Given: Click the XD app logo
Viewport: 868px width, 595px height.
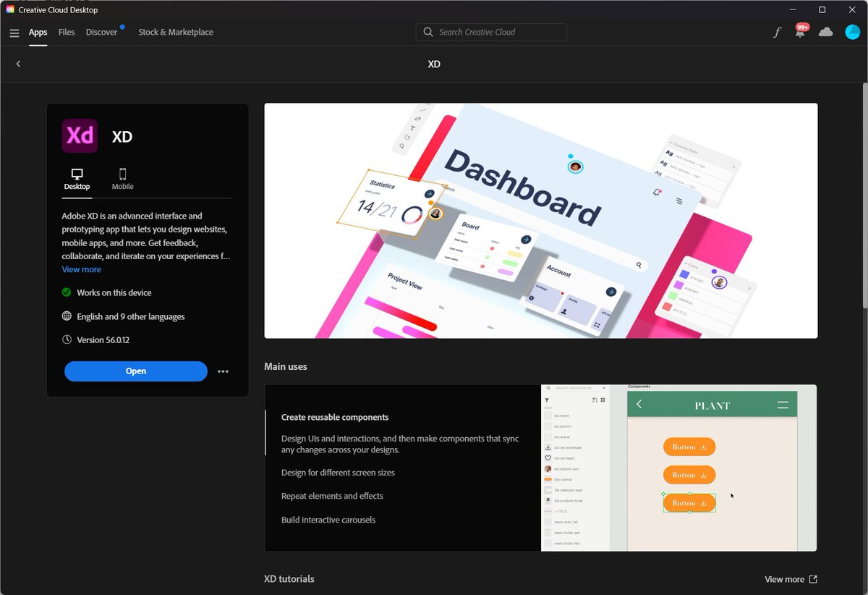Looking at the screenshot, I should (x=80, y=136).
